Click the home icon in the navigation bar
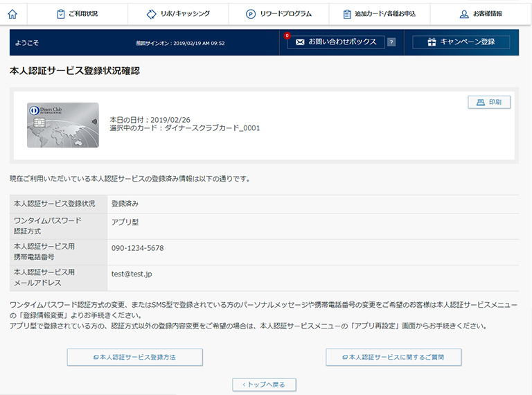532x395 pixels. coord(12,14)
